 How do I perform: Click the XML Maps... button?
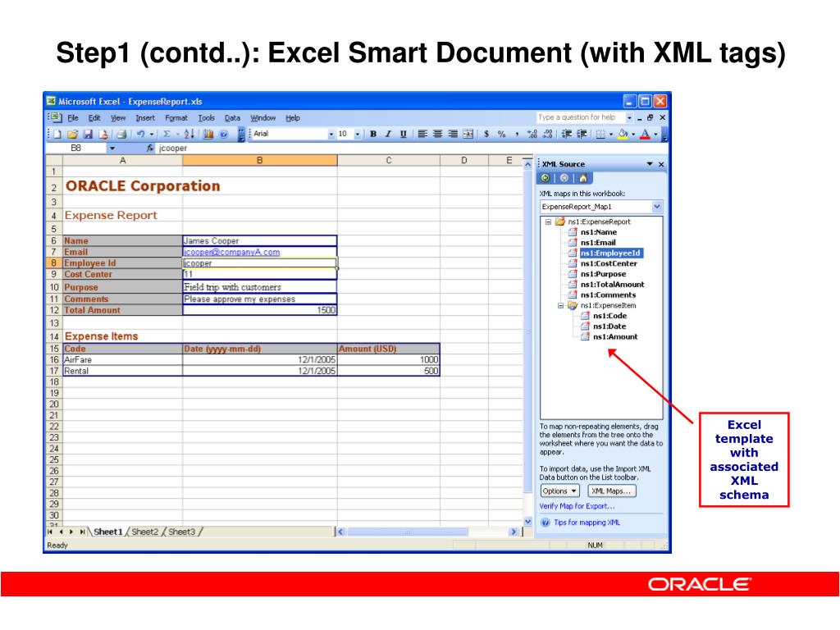tap(612, 491)
